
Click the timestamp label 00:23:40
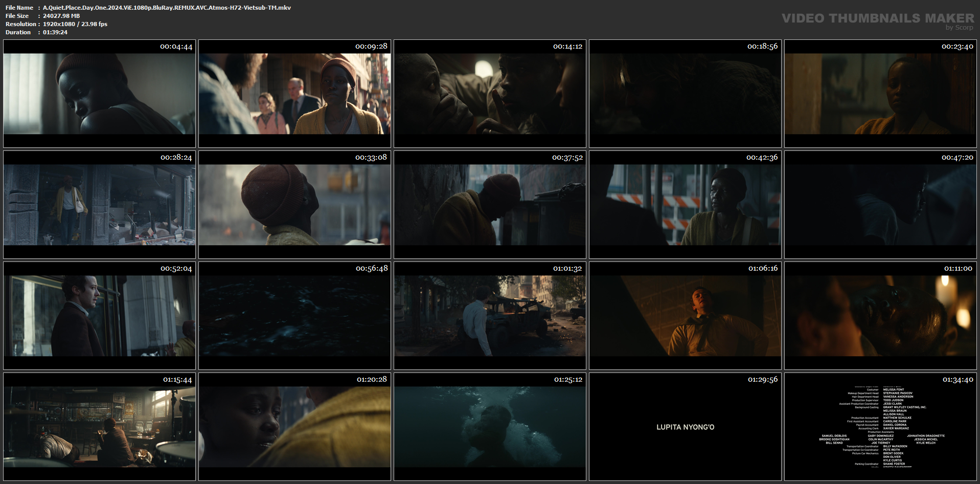coord(958,47)
